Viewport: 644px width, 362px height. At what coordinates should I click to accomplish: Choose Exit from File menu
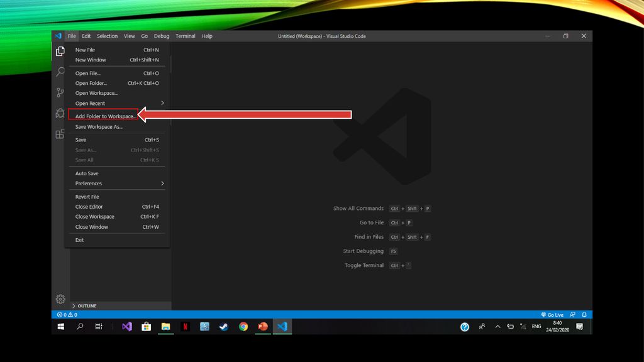click(x=117, y=240)
